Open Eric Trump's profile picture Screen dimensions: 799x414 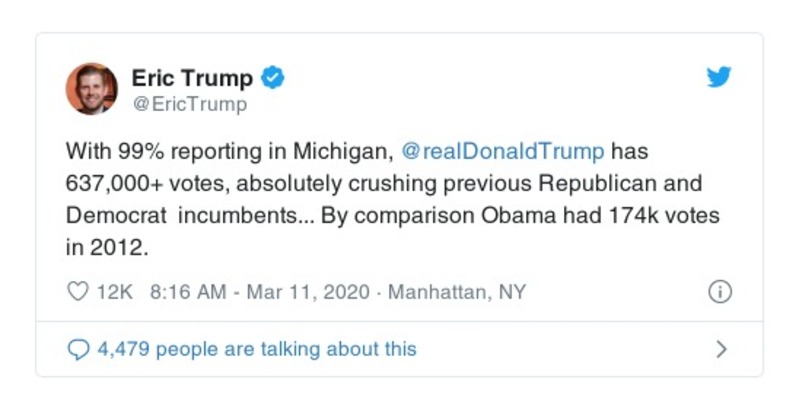(92, 88)
